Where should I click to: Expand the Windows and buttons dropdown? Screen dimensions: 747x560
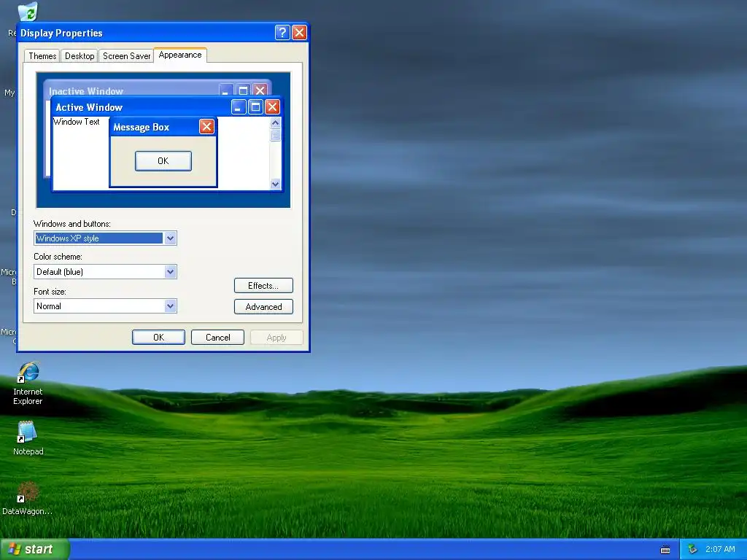[171, 238]
